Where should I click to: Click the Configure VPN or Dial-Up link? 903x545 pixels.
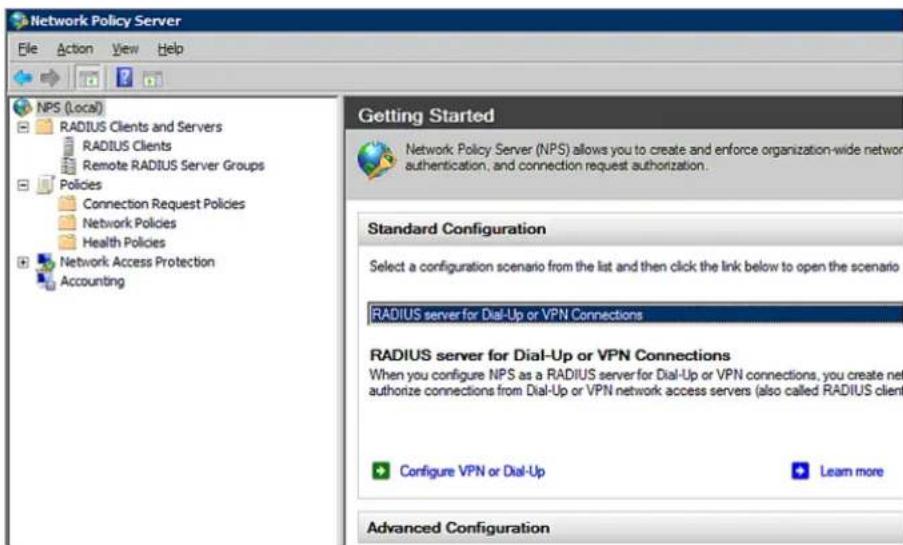pos(472,471)
